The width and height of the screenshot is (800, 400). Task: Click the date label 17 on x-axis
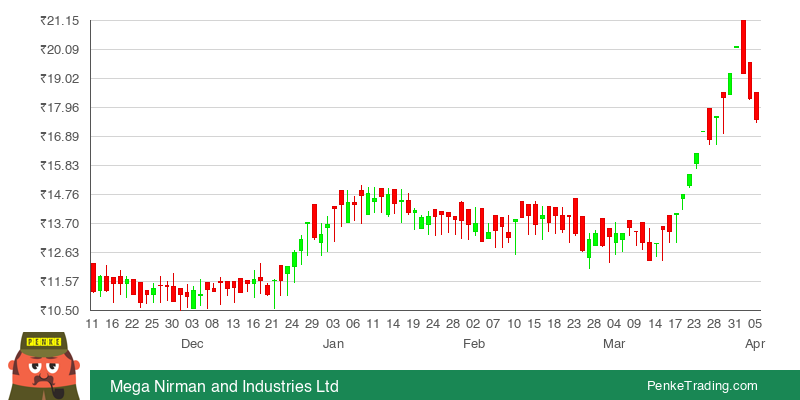[x=675, y=323]
